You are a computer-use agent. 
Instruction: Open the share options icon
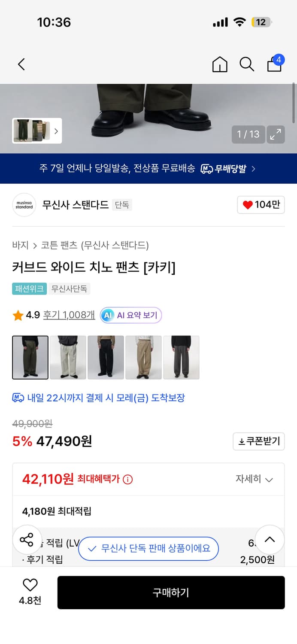pos(27,540)
